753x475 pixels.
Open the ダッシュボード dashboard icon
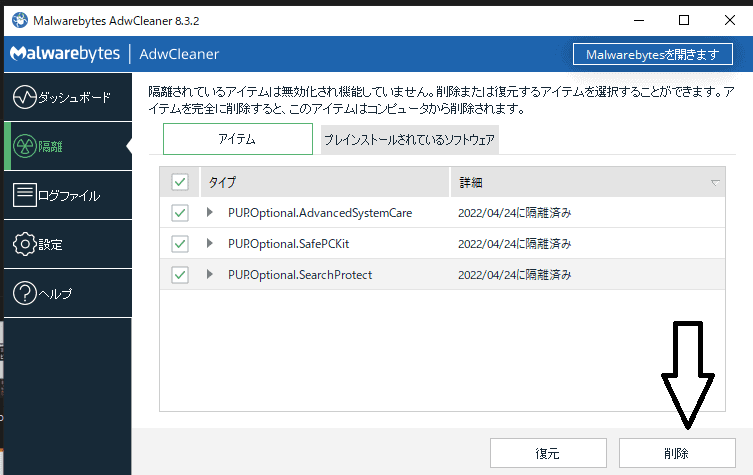coord(24,97)
